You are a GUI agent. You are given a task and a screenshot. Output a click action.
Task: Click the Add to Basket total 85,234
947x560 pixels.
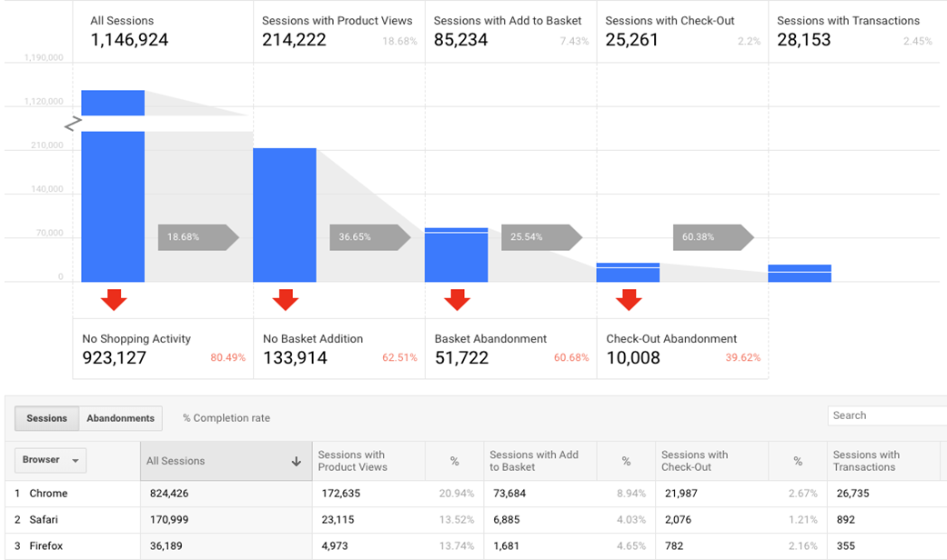461,40
